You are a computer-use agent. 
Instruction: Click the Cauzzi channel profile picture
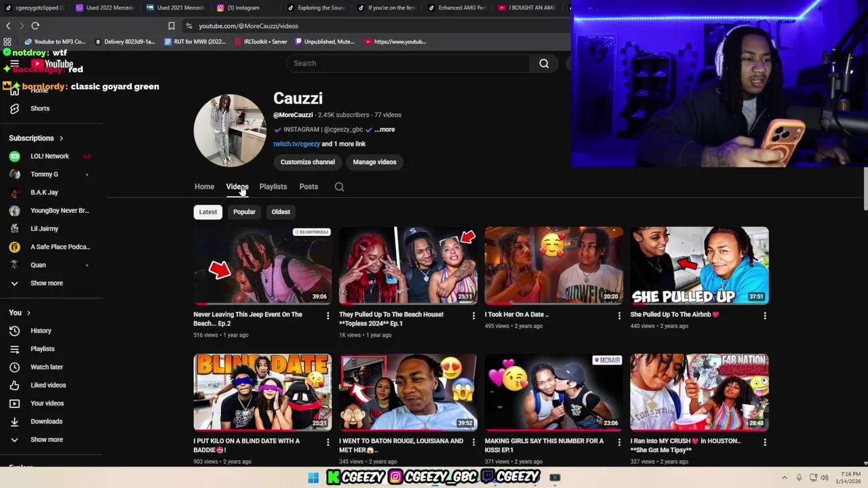point(229,130)
